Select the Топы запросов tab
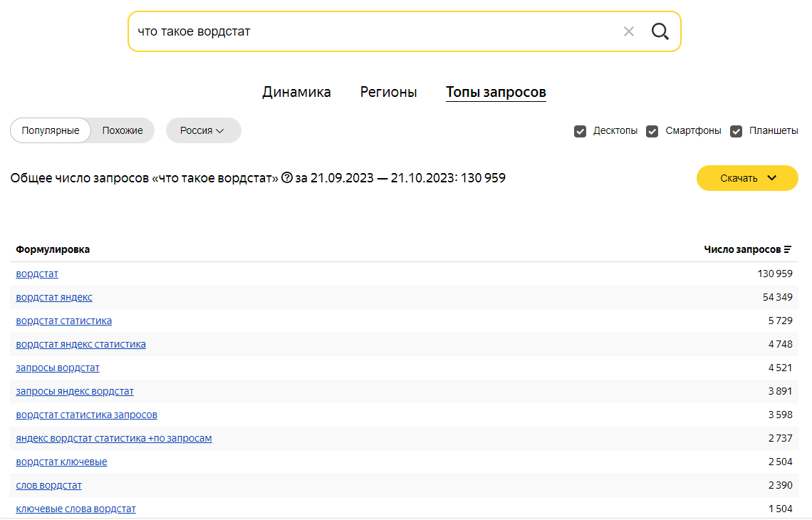812x520 pixels. [496, 92]
